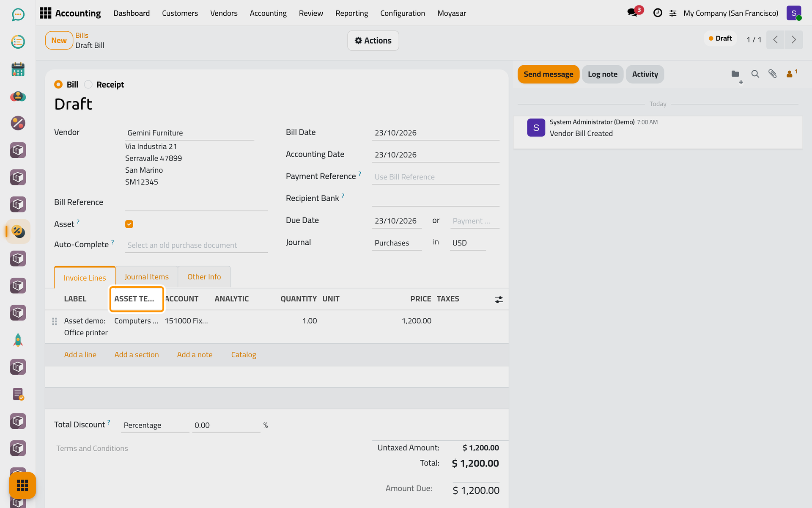Show followers with the person icon

coord(791,74)
